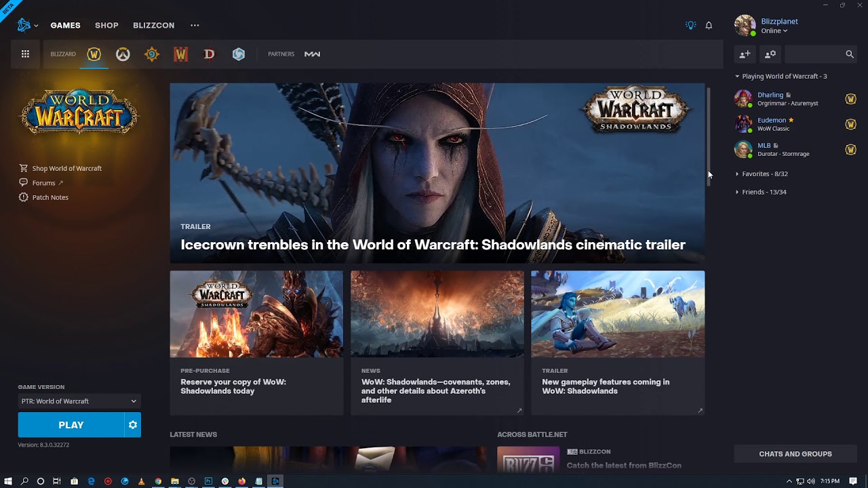Click the Add a Friend icon
Viewport: 868px width, 488px height.
(745, 54)
